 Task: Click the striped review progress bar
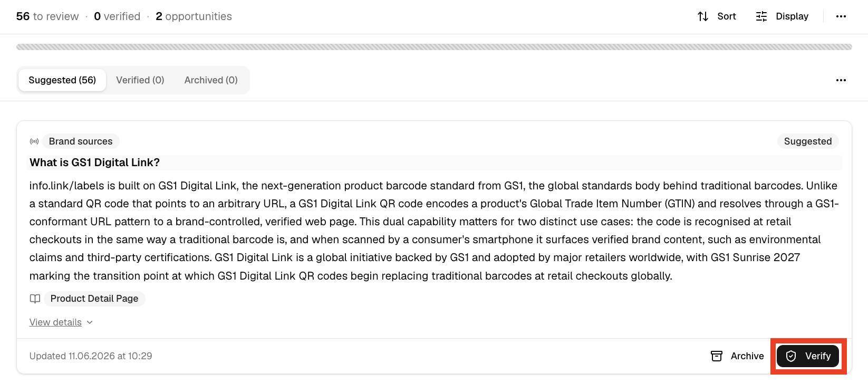tap(434, 47)
